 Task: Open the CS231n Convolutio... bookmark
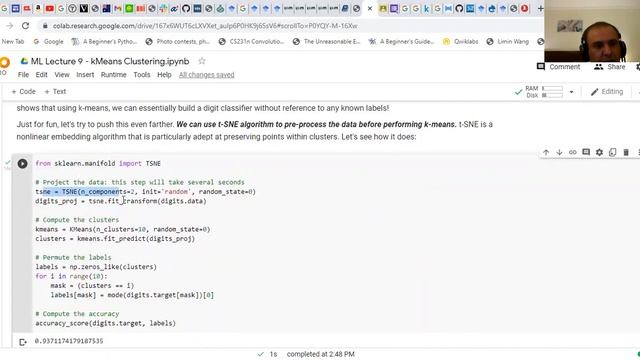pos(251,41)
